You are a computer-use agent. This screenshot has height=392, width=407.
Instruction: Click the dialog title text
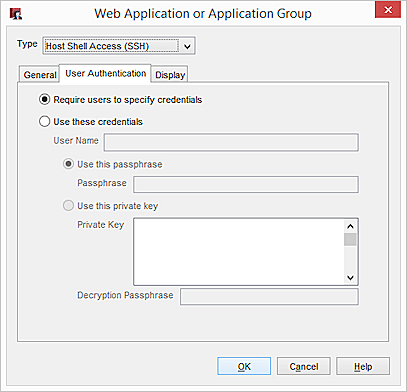[x=203, y=14]
